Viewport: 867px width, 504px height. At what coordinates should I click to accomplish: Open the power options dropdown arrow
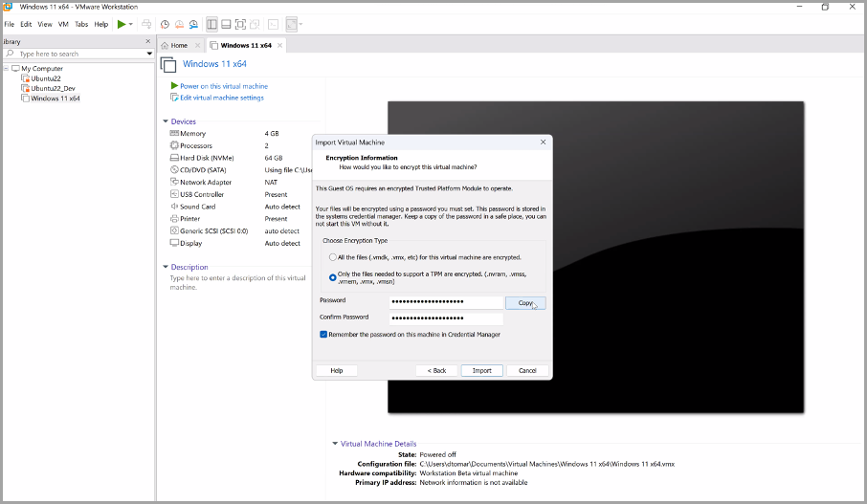(131, 24)
